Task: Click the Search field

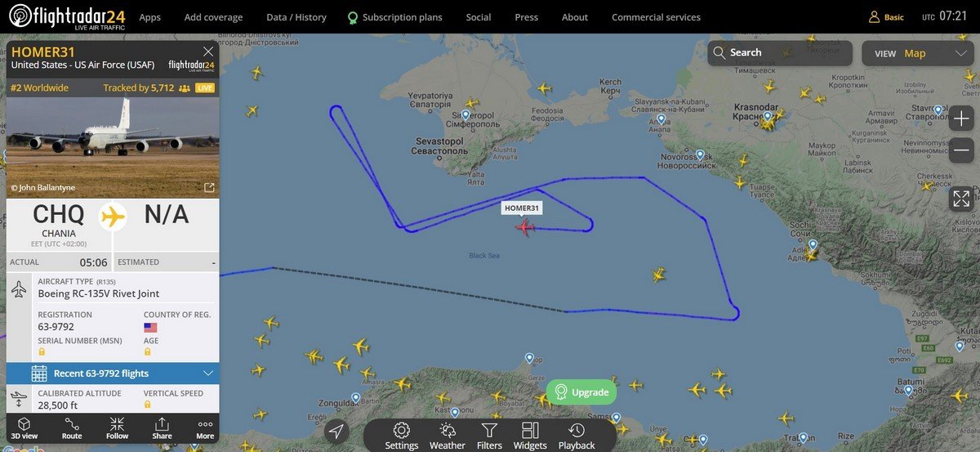Action: 780,53
